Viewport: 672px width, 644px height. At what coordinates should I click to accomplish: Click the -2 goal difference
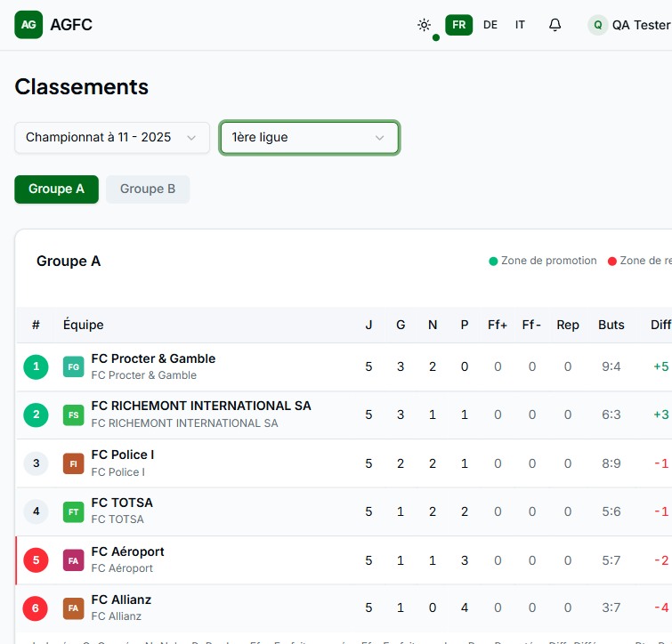click(661, 560)
